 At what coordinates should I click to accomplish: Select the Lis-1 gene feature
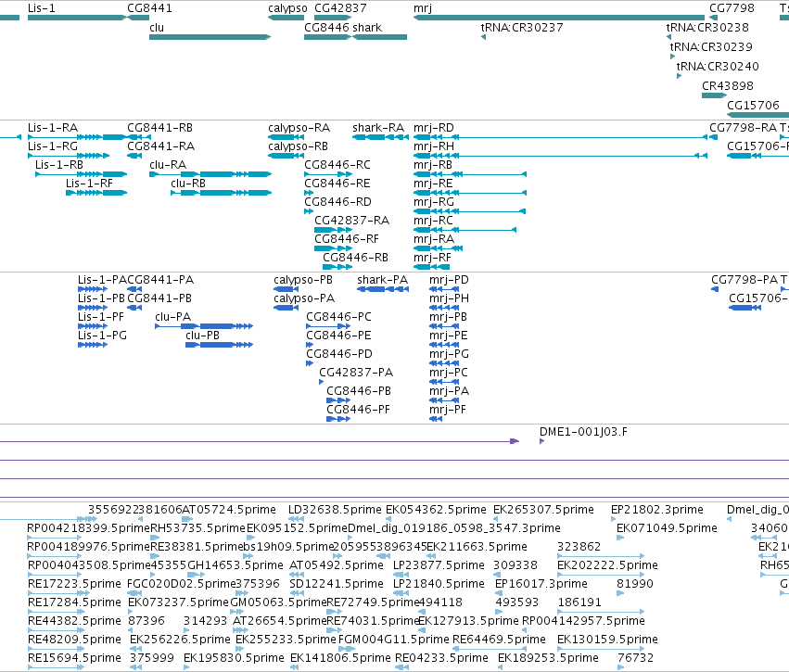pyautogui.click(x=76, y=18)
